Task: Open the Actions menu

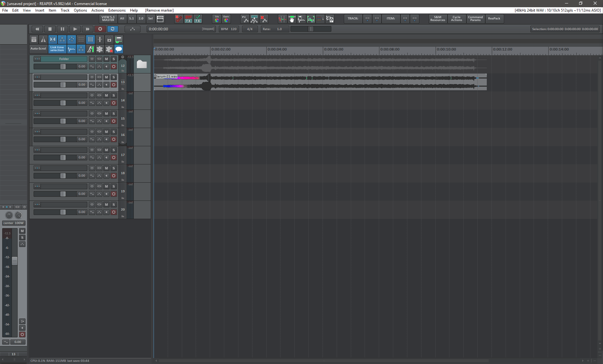Action: [x=97, y=10]
